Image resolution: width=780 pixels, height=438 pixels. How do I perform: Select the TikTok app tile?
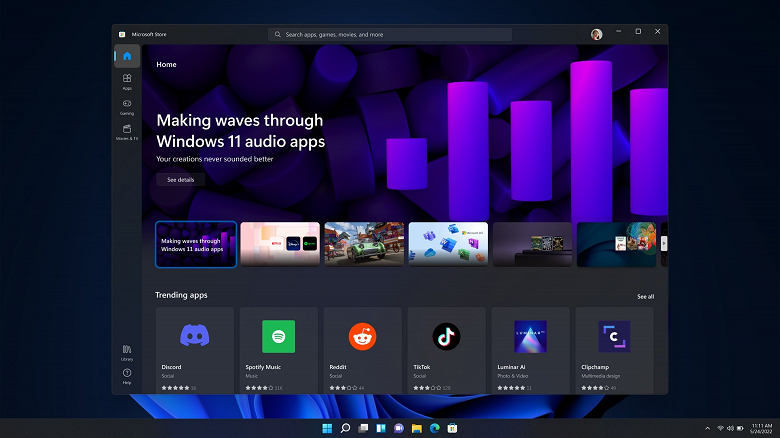(x=447, y=350)
